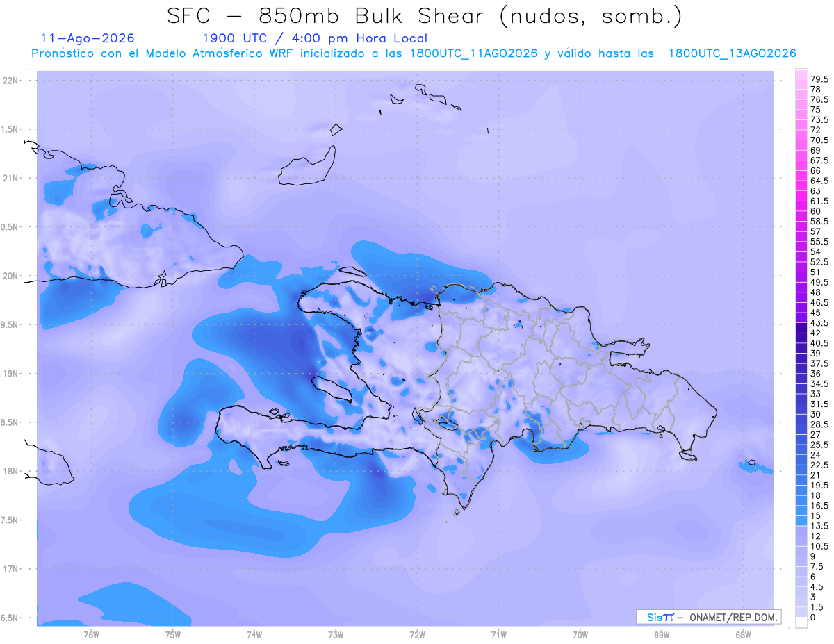Screen dimensions: 834x644
Task: Click the legend value label 42
Action: (816, 333)
